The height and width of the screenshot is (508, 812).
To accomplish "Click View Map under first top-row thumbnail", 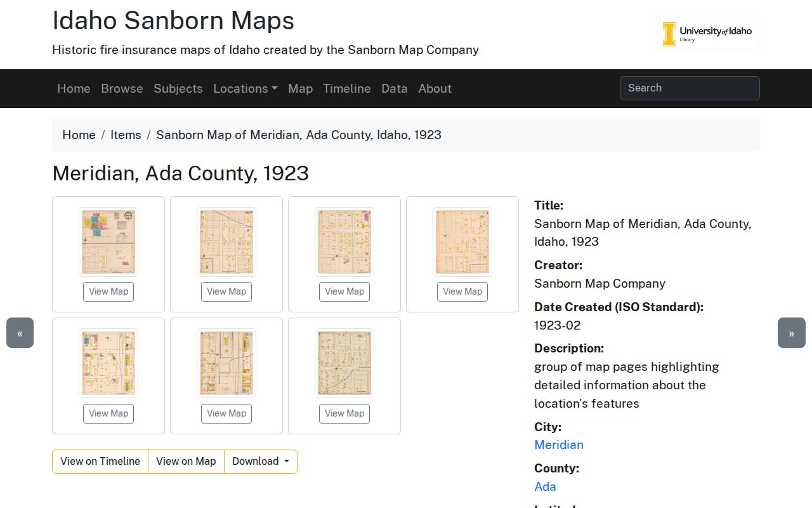I will click(108, 291).
